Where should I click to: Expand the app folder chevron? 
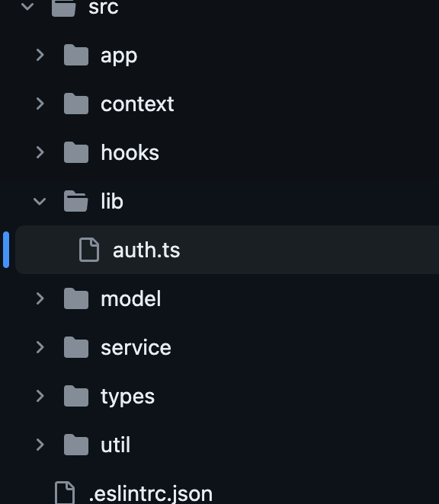pyautogui.click(x=40, y=55)
